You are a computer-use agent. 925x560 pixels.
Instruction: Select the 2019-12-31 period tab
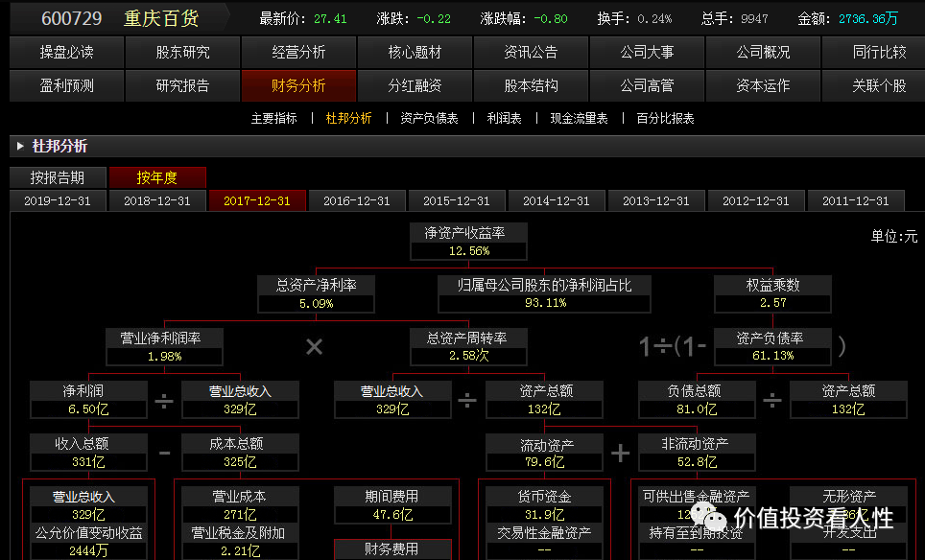[58, 201]
